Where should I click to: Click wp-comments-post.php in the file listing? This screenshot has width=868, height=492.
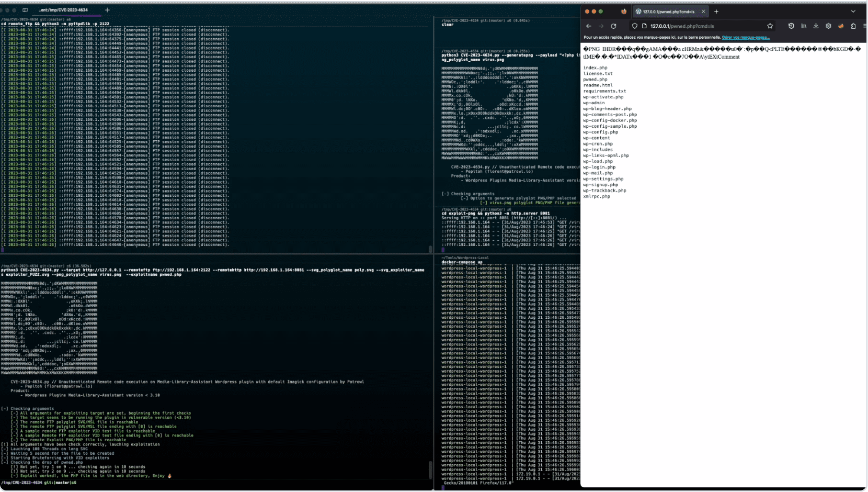(610, 115)
